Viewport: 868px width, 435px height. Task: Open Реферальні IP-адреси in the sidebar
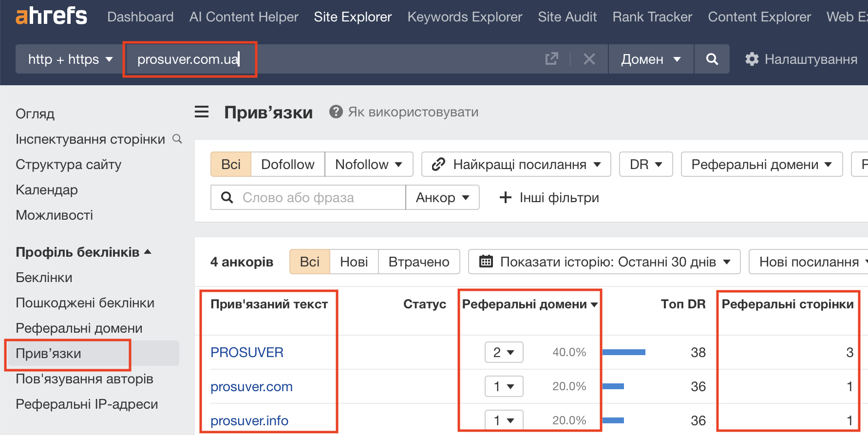[87, 404]
